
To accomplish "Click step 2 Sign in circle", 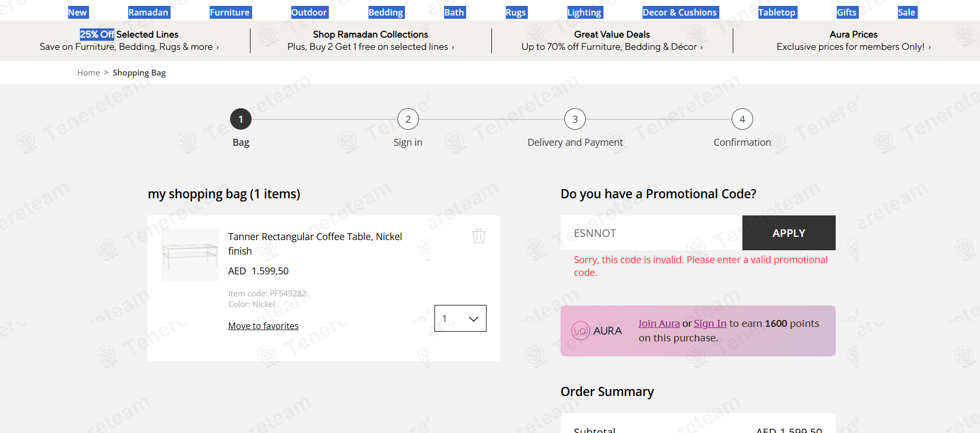I will [408, 119].
